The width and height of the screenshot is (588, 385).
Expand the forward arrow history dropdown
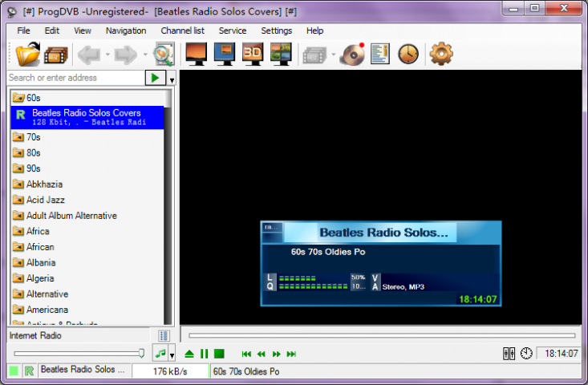(145, 55)
